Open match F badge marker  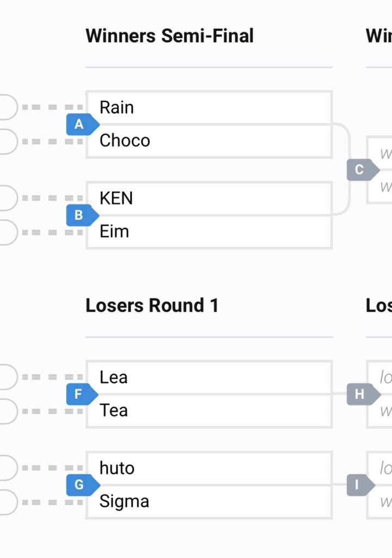tap(82, 395)
